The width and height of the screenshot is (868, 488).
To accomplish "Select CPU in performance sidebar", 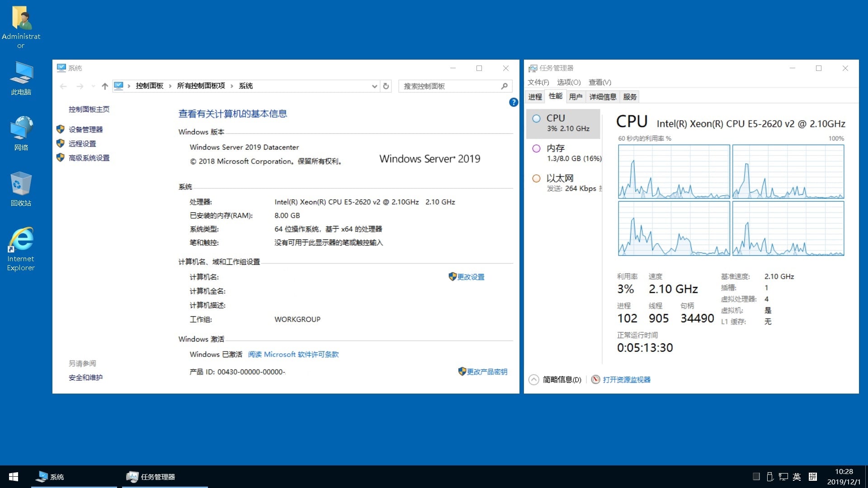I will pyautogui.click(x=563, y=123).
